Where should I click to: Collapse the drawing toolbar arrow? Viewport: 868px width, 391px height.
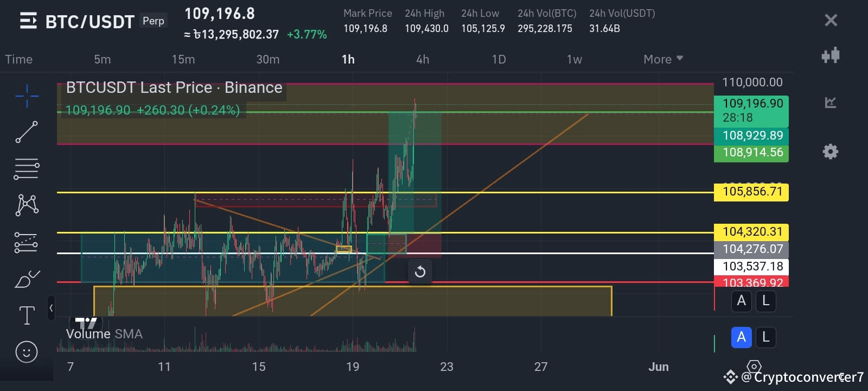point(51,308)
